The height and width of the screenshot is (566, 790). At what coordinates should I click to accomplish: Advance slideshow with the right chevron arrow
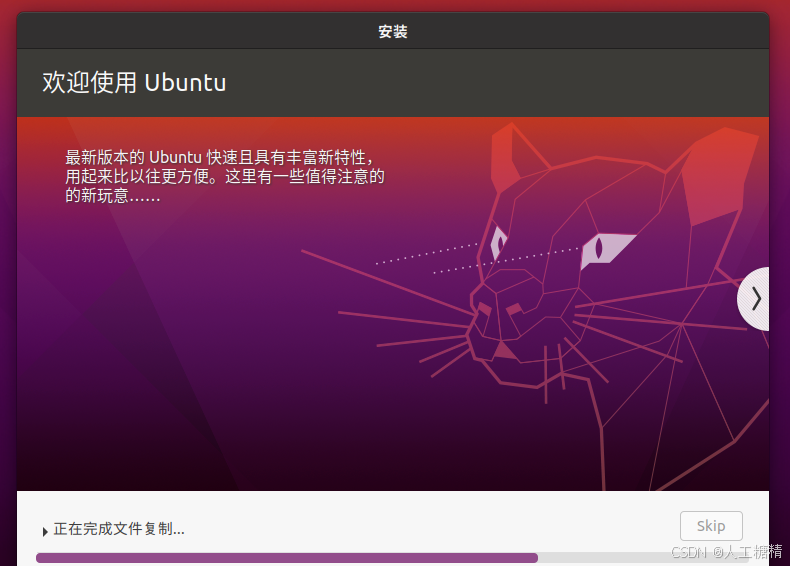tap(754, 299)
